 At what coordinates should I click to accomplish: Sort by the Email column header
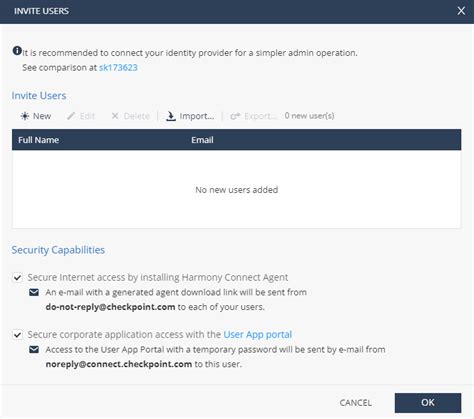(x=202, y=140)
